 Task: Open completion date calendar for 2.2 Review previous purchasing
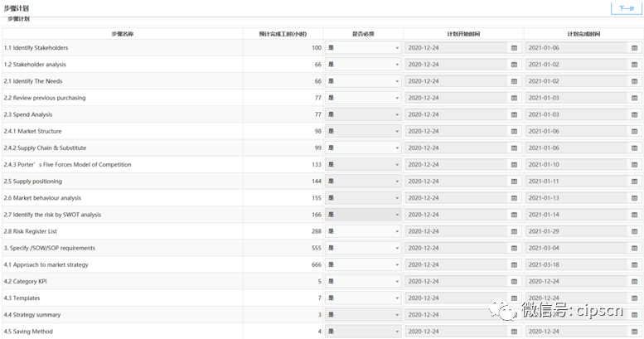(x=634, y=98)
